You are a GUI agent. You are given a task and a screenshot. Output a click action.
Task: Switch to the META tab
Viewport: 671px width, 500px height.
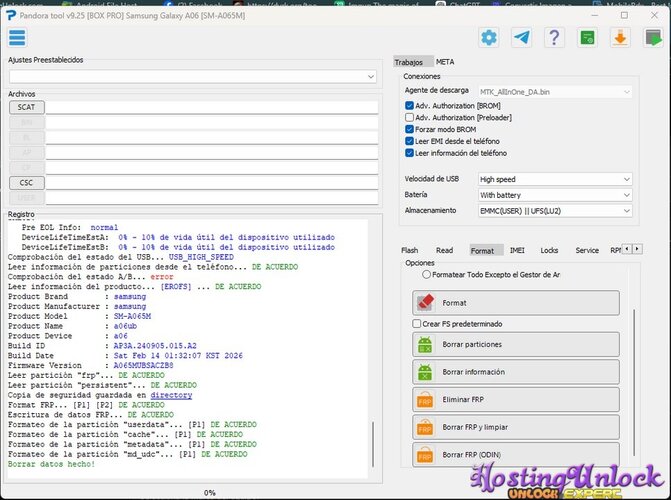(445, 62)
